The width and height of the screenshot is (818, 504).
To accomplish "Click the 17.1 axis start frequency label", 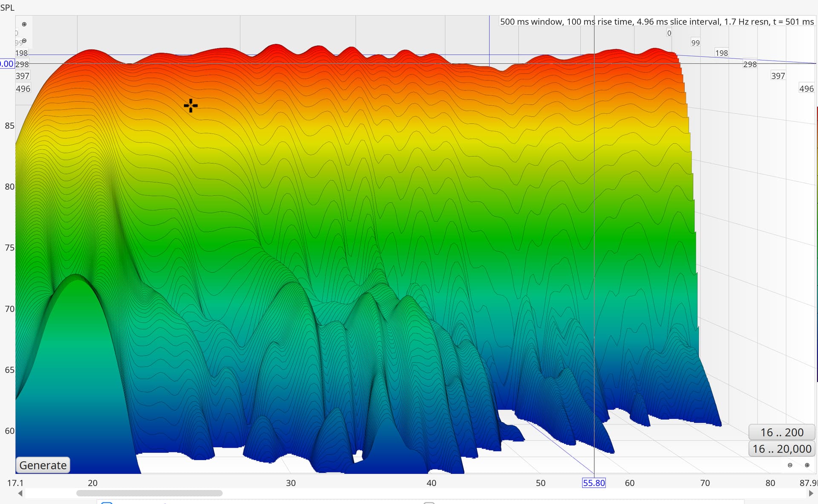I will pos(15,483).
